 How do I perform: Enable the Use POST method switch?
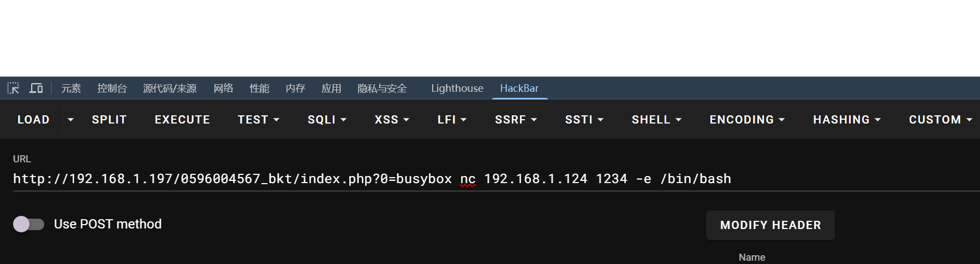point(28,224)
